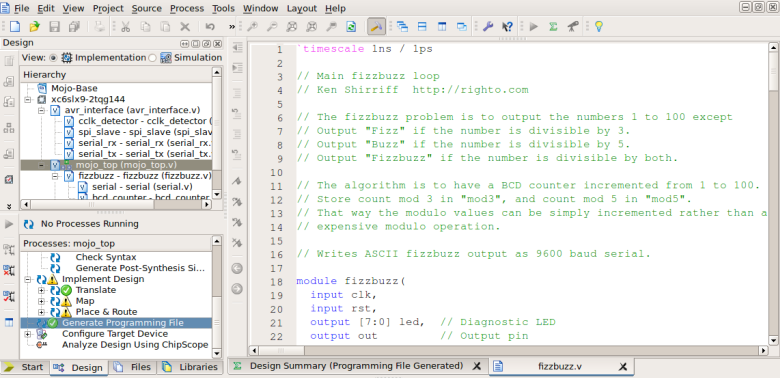The image size is (780, 378).
Task: Click the telescope icon in toolbar
Action: 573,26
